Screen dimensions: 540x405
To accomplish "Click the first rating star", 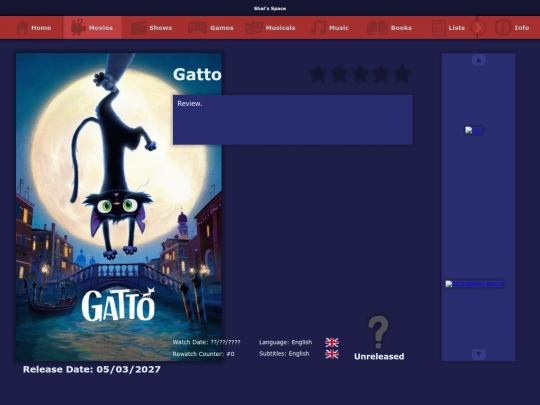I will click(318, 74).
